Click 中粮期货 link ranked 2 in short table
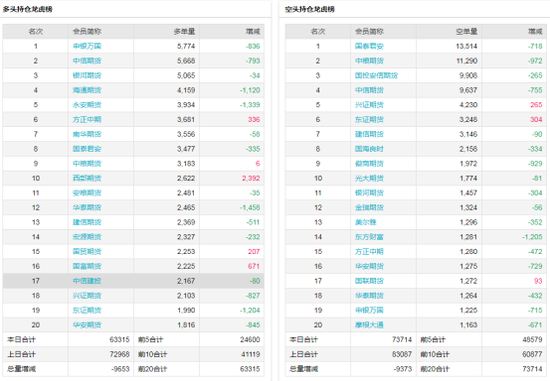The height and width of the screenshot is (381, 550). pos(369,61)
